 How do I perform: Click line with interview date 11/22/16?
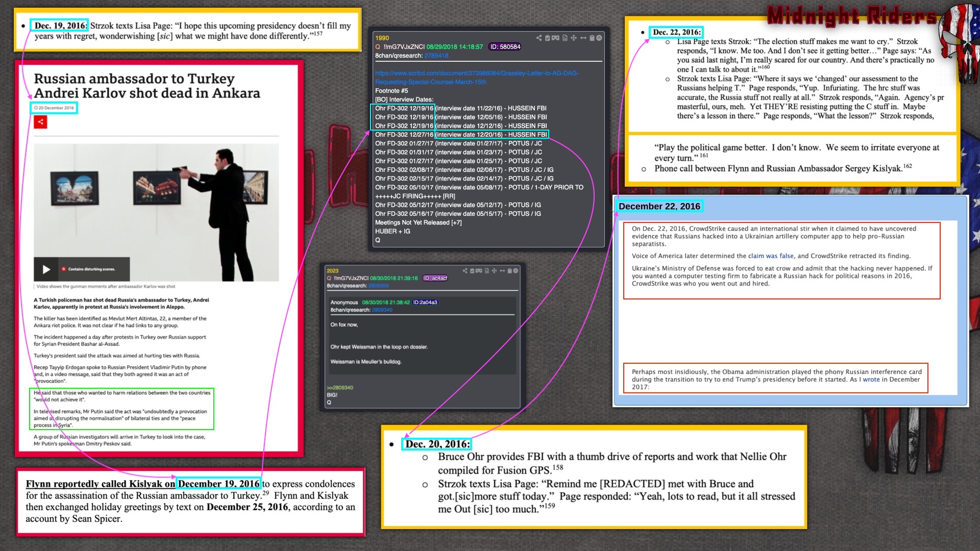tap(461, 108)
